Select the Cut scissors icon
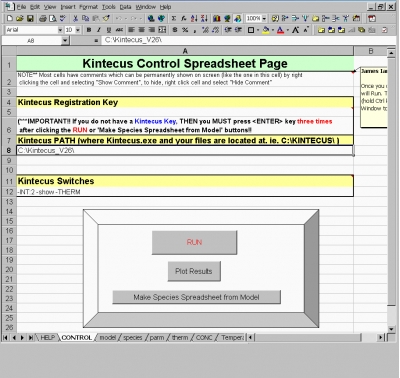The width and height of the screenshot is (400, 378). tap(75, 19)
